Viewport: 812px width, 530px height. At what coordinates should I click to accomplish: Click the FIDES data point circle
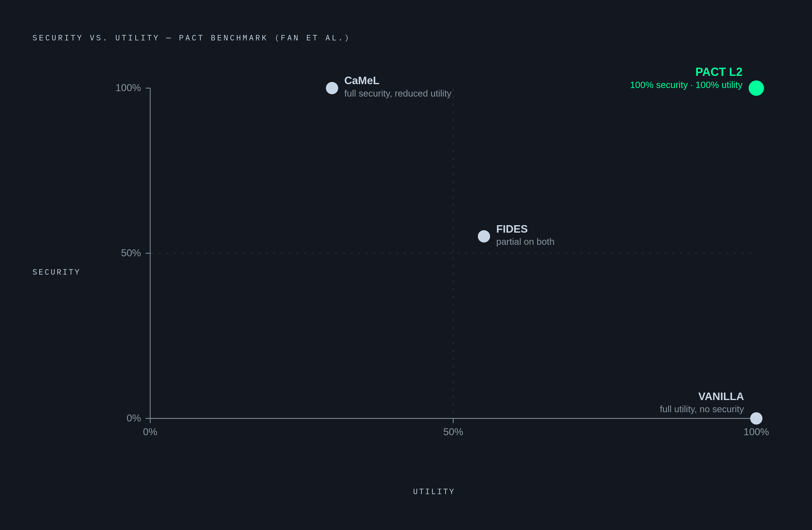point(484,236)
